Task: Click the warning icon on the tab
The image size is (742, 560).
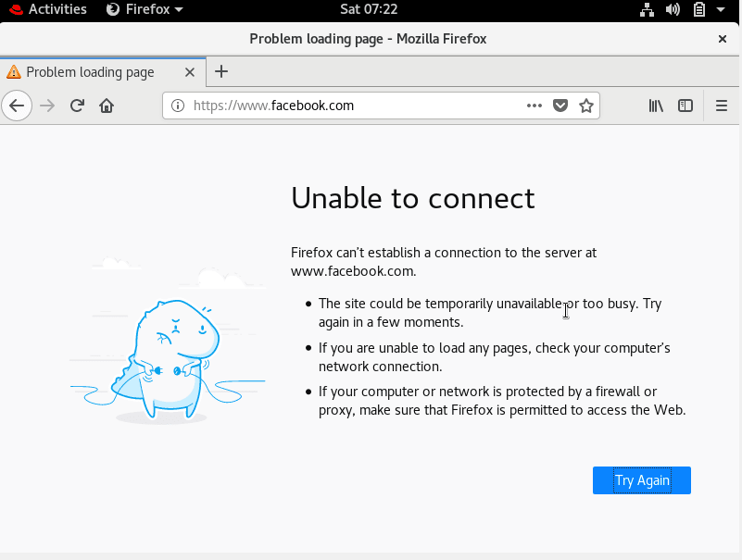Action: (14, 72)
